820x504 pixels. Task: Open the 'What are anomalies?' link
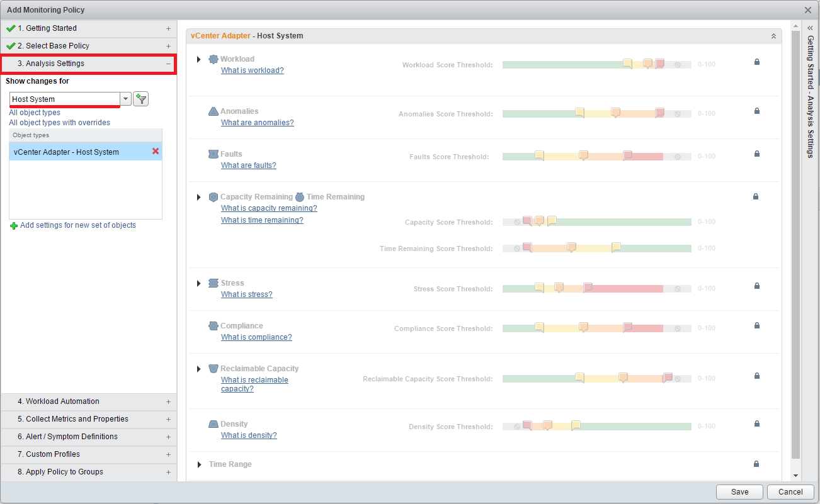coord(257,123)
